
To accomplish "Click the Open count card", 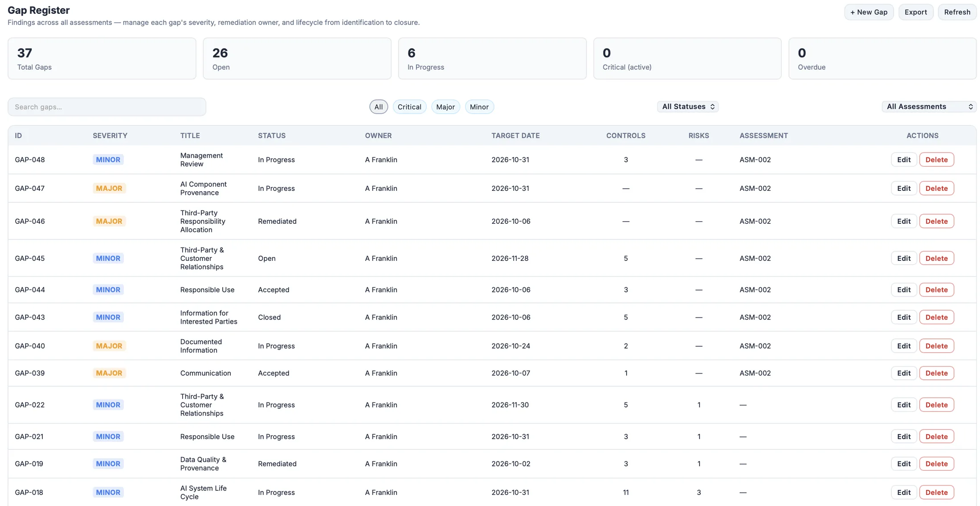I will coord(297,58).
